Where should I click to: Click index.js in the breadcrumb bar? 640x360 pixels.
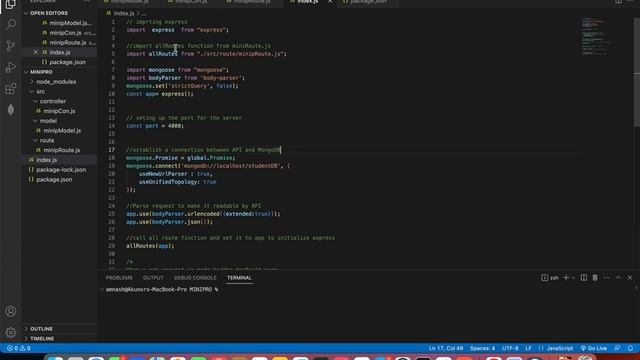coord(124,13)
